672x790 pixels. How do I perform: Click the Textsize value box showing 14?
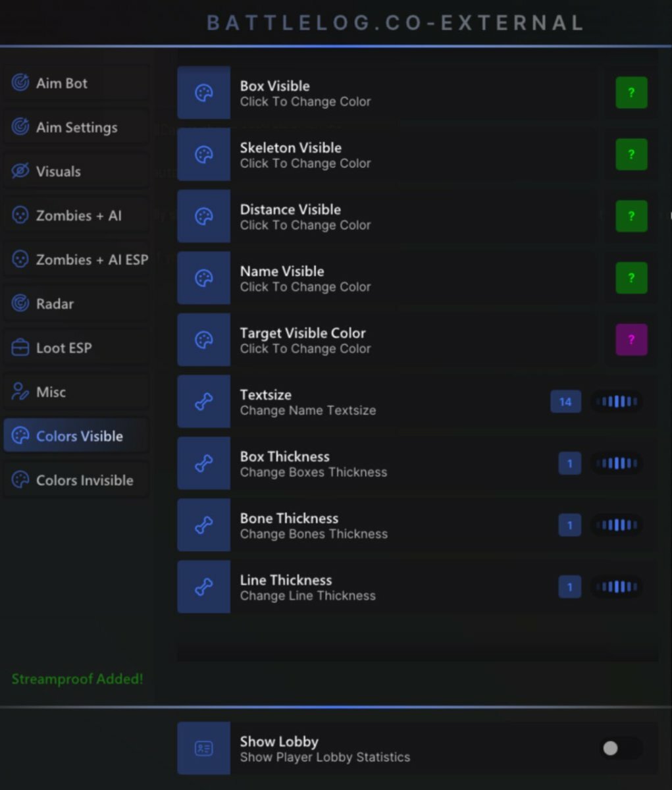[x=565, y=402]
